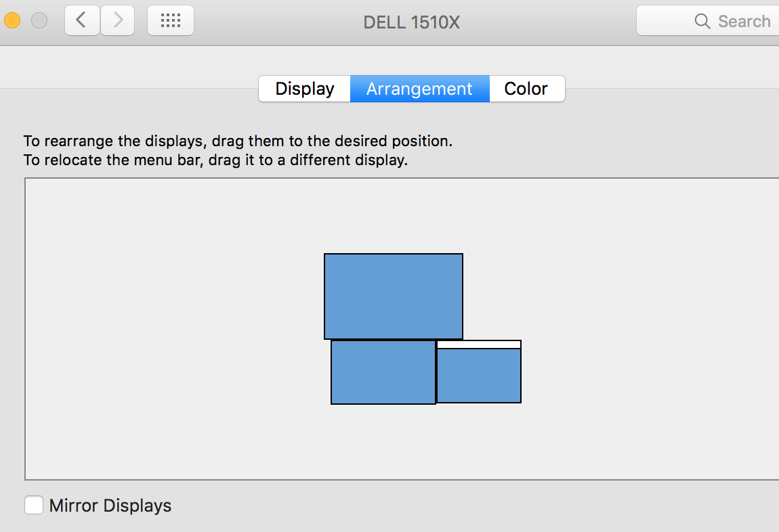Screen dimensions: 779x532
Task: Minimize the window with the yellow button
Action: [12, 20]
